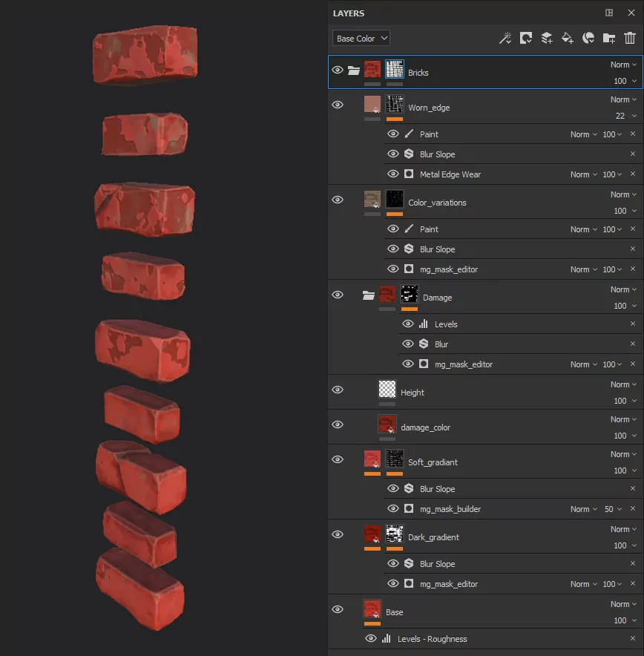The width and height of the screenshot is (644, 656).
Task: Select the Worn_edge layer mask thumbnail
Action: [395, 104]
